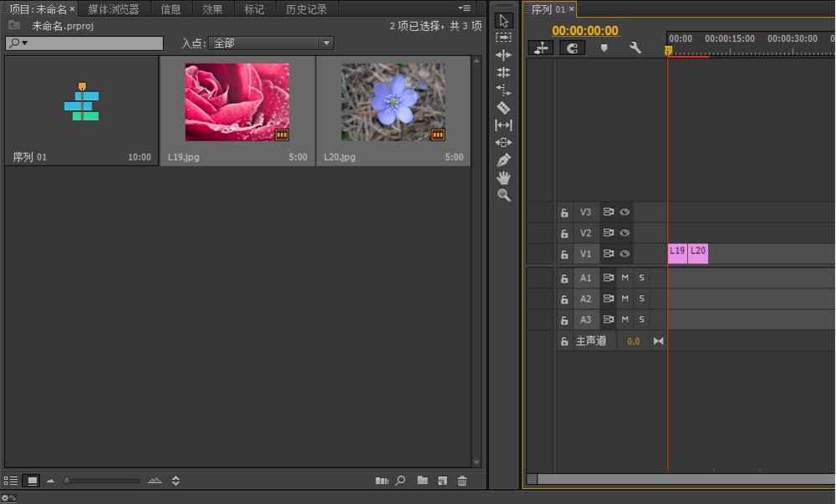The height and width of the screenshot is (504, 836).
Task: Toggle V1 track lock
Action: [564, 254]
